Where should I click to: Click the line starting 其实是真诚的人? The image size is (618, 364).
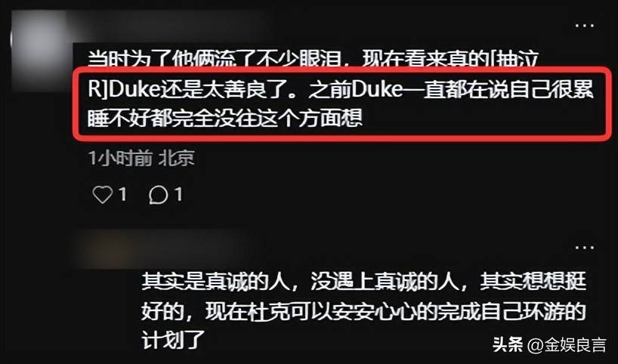[x=363, y=282]
